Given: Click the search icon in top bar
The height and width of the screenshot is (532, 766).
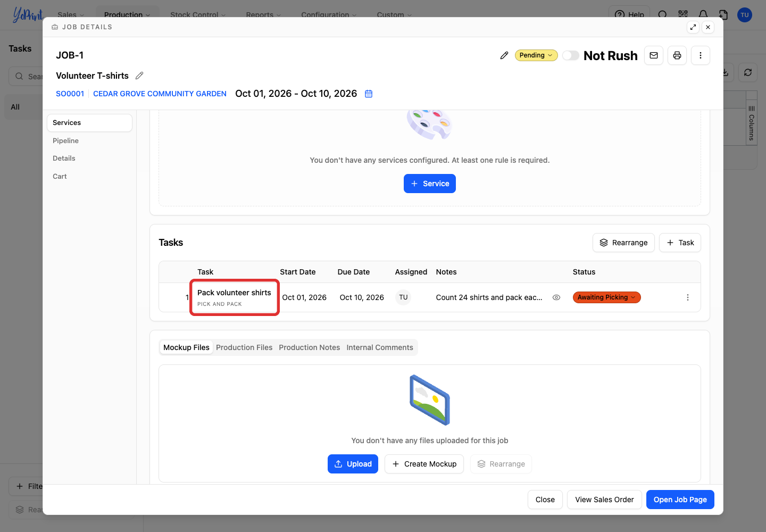Looking at the screenshot, I should (663, 14).
